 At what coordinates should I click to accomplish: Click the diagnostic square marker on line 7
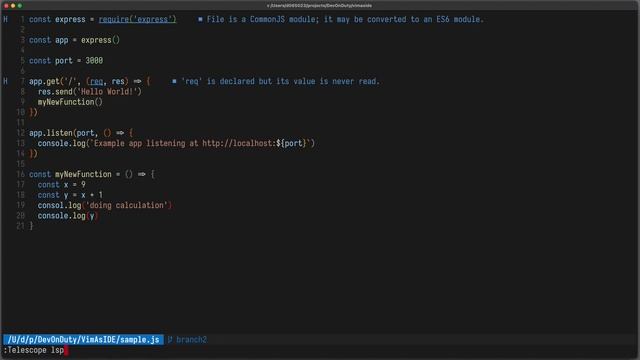pyautogui.click(x=174, y=81)
